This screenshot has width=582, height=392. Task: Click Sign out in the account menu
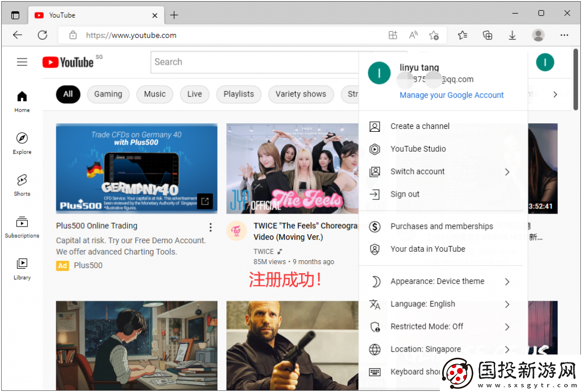404,194
